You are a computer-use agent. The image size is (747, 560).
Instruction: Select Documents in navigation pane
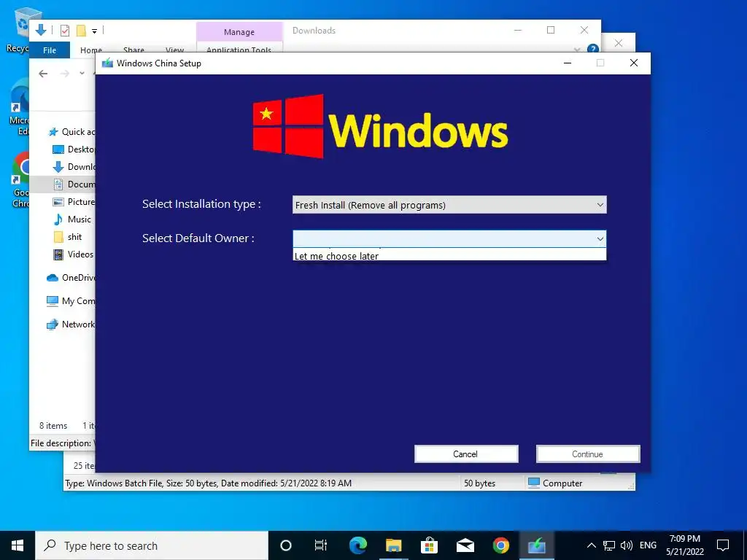point(74,184)
